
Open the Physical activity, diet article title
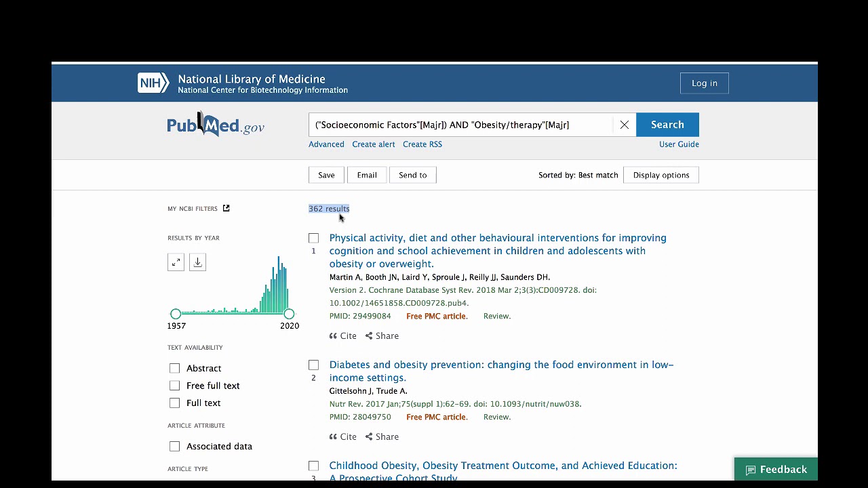pyautogui.click(x=498, y=251)
